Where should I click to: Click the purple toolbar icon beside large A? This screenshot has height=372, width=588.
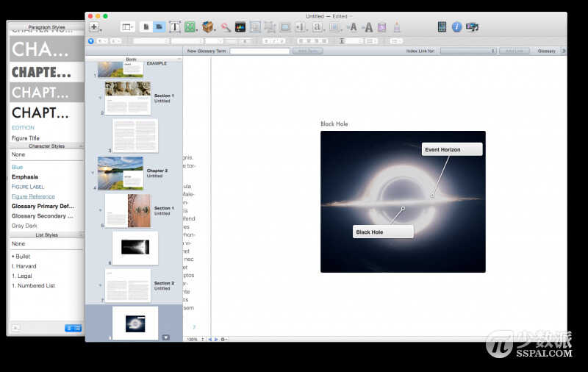click(x=381, y=27)
